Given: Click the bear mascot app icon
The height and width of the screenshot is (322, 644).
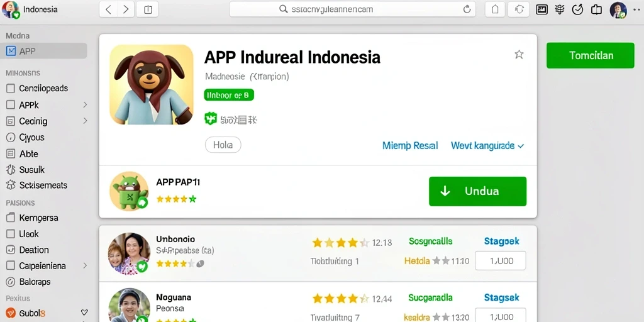Looking at the screenshot, I should click(x=152, y=85).
